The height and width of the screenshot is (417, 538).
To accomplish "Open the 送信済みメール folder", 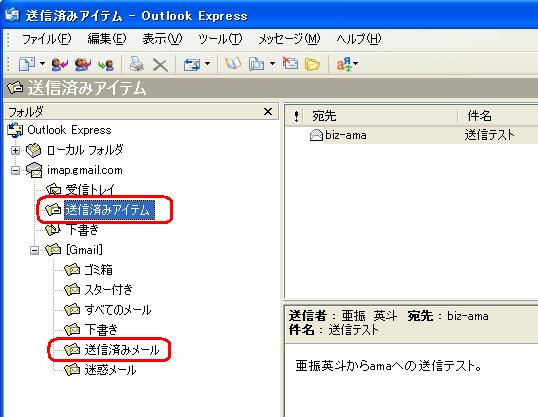I will pyautogui.click(x=122, y=350).
